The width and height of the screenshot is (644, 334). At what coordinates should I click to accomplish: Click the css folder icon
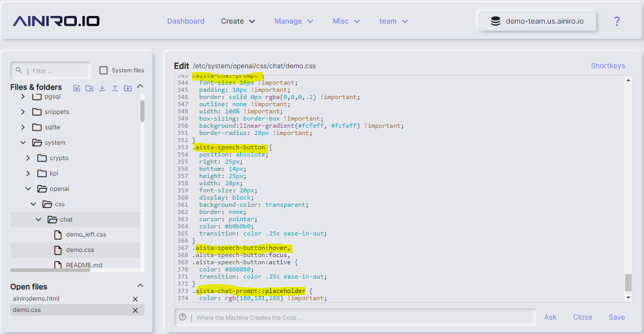pos(47,204)
